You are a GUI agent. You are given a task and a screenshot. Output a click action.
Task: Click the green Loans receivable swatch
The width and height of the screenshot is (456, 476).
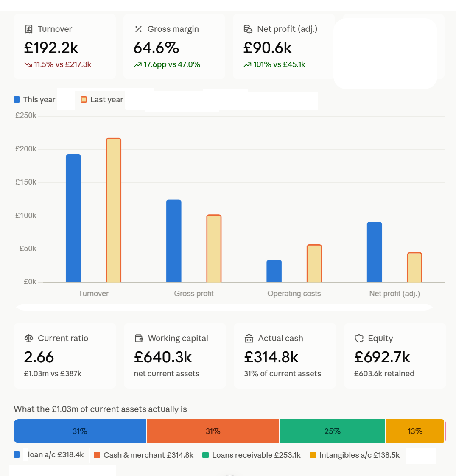pos(206,455)
